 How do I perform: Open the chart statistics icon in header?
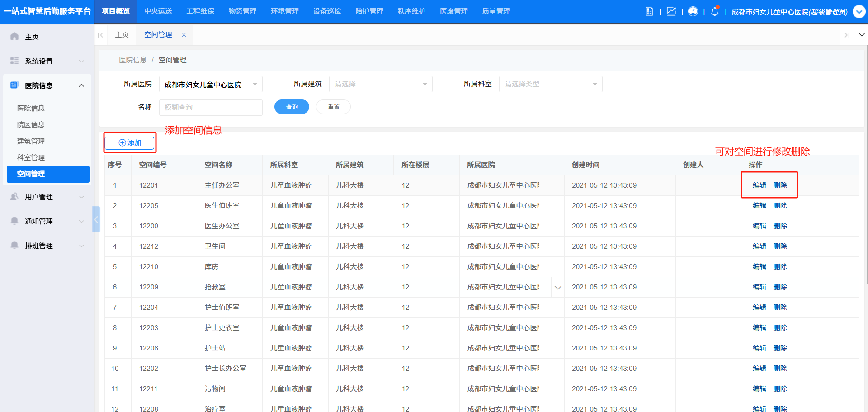[671, 11]
